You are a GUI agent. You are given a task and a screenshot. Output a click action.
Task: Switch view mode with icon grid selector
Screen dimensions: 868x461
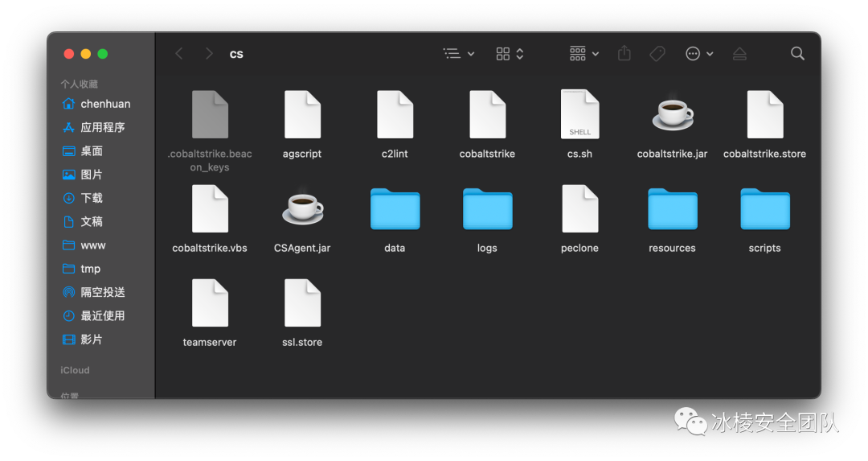click(x=510, y=54)
